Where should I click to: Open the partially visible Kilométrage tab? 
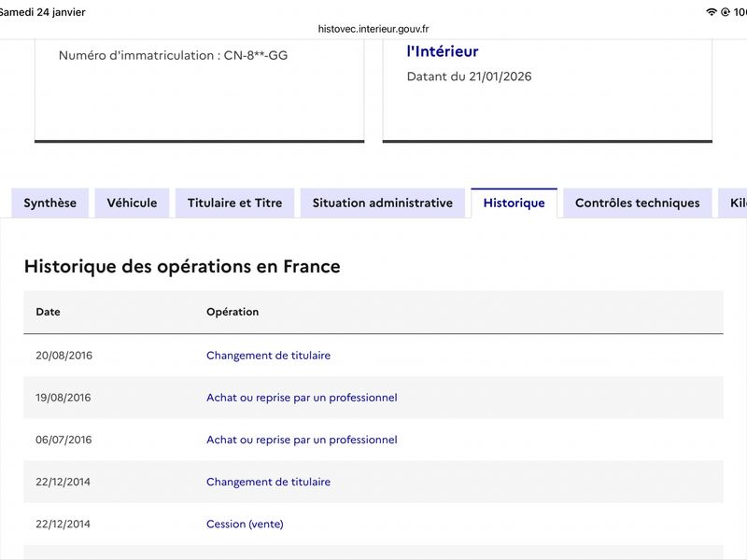(734, 203)
